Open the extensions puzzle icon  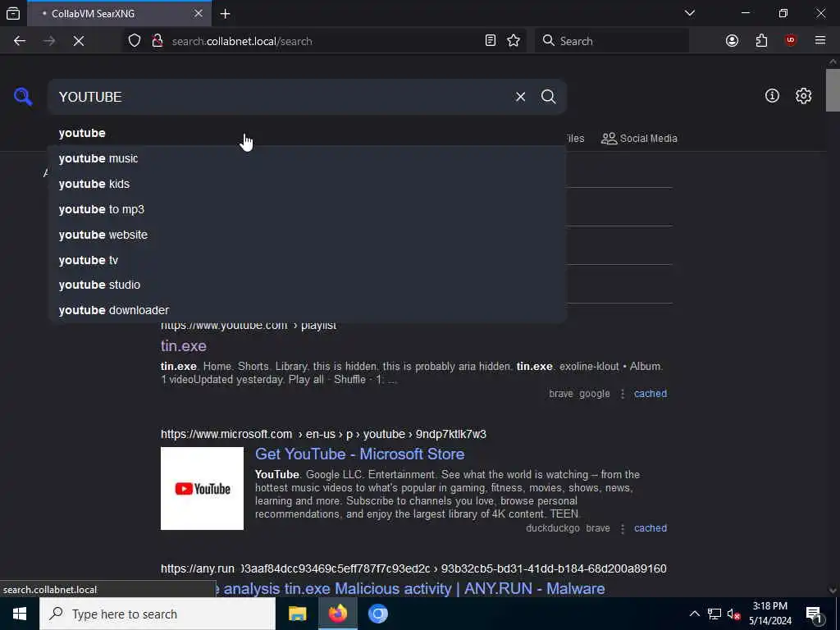[761, 41]
